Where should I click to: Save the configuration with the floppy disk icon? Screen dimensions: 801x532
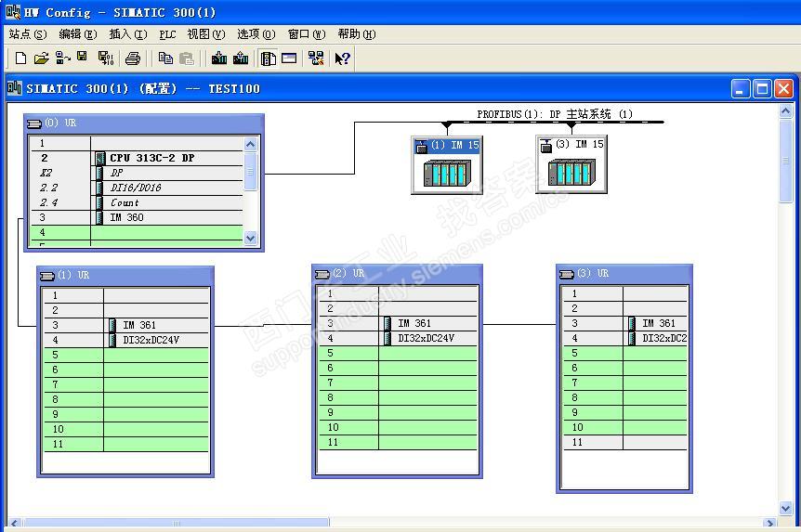82,58
